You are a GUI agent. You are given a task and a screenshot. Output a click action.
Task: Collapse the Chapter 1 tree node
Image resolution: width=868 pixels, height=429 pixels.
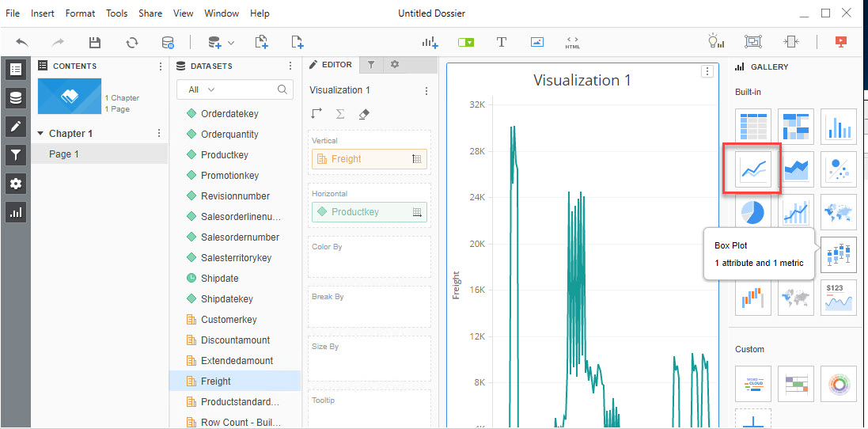40,134
